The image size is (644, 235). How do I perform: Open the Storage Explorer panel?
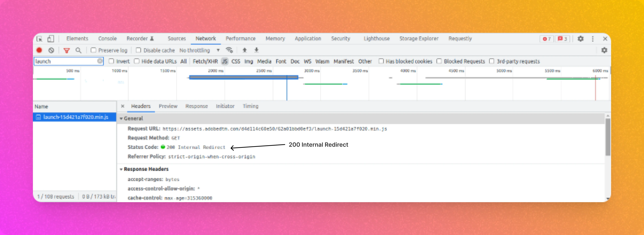(419, 39)
